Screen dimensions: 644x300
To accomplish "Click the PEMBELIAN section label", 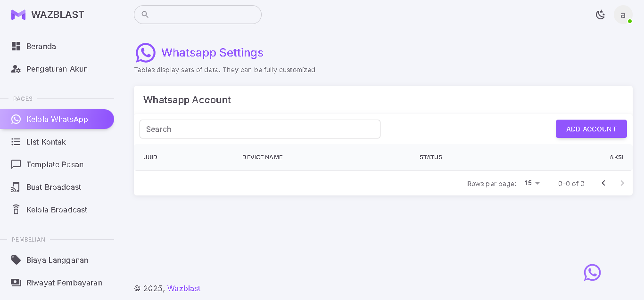I will 28,240.
